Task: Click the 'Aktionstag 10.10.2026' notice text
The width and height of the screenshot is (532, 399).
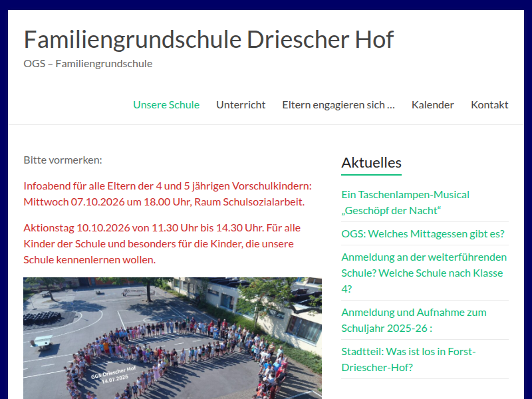Action: (162, 243)
